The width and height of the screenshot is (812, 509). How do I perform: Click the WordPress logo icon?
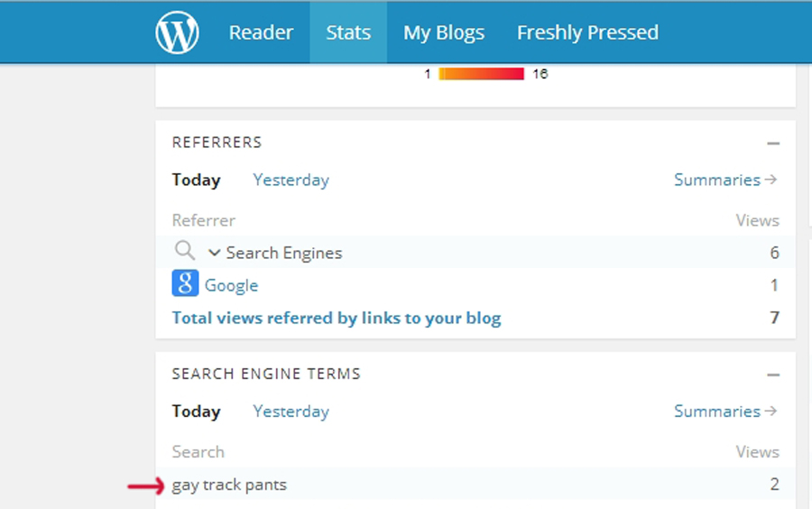click(177, 33)
